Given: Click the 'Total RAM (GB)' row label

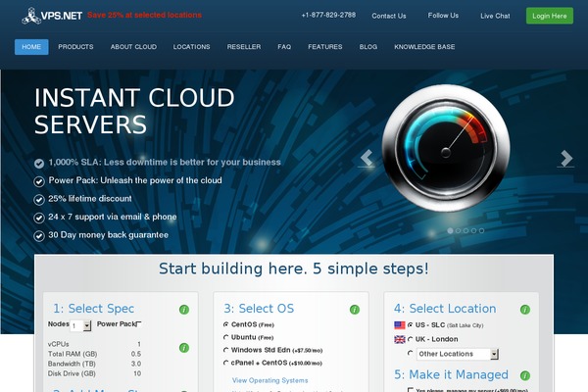Looking at the screenshot, I should pos(73,354).
